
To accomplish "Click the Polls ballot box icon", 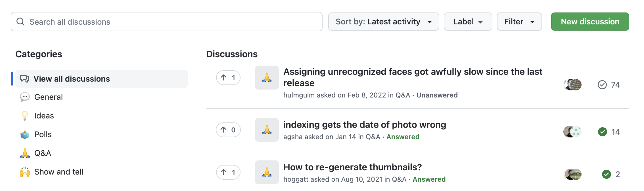I will click(25, 134).
